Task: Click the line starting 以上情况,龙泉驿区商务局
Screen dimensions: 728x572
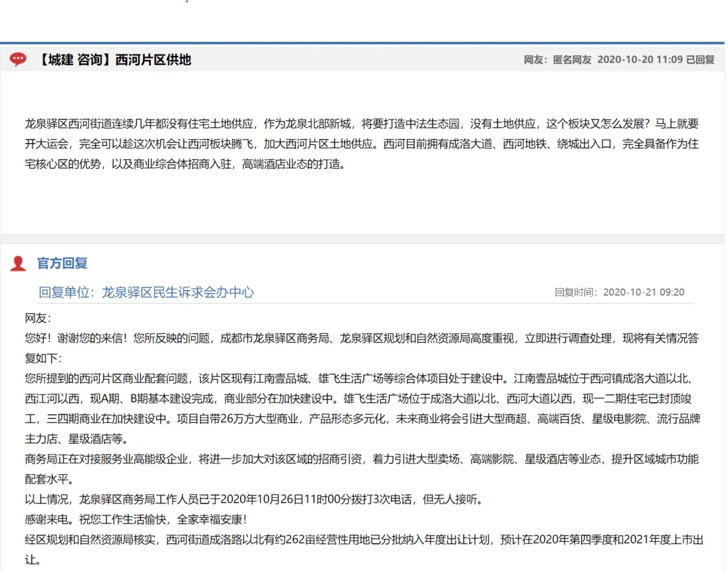Action: coord(255,500)
